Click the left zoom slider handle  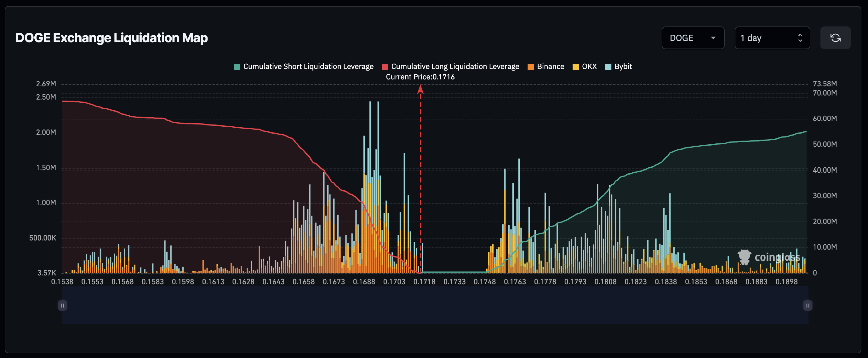pos(62,305)
